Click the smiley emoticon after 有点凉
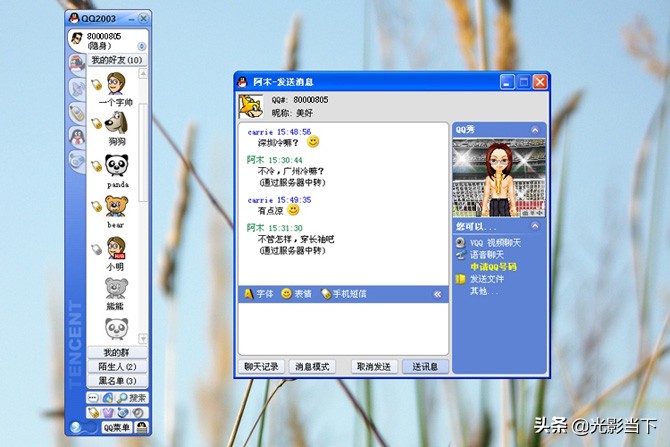Viewport: 670px width, 447px height. point(293,210)
